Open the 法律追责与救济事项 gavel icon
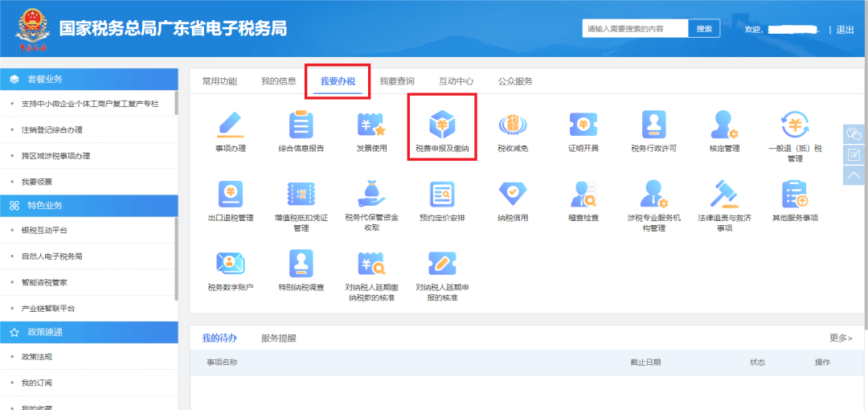868x410 pixels. [725, 194]
